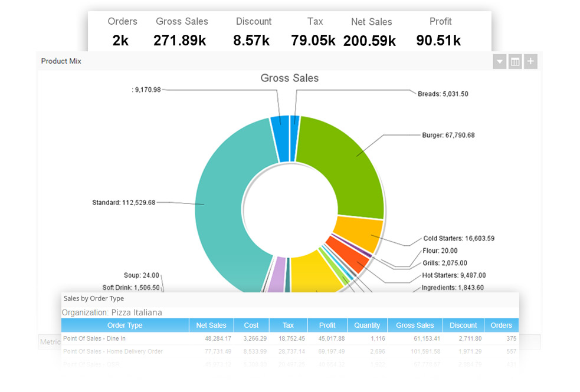Open the Product Mix dropdown arrow menu
The height and width of the screenshot is (392, 580).
(x=499, y=61)
